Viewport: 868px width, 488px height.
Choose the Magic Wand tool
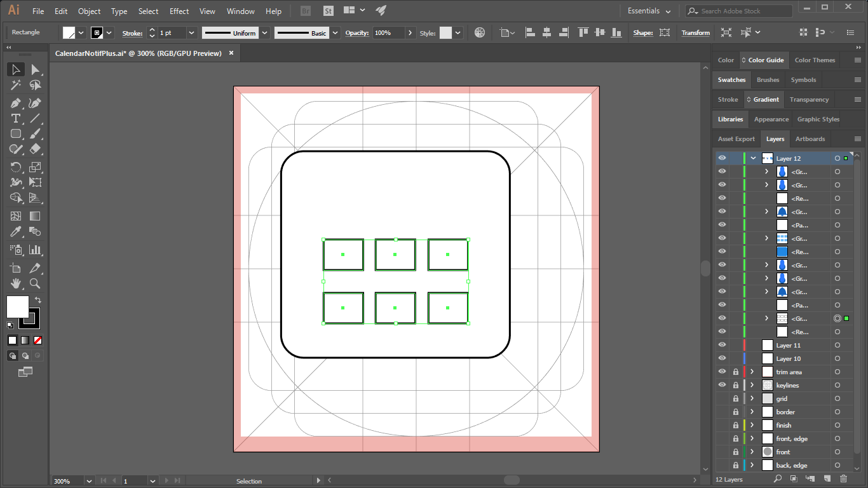click(x=16, y=85)
